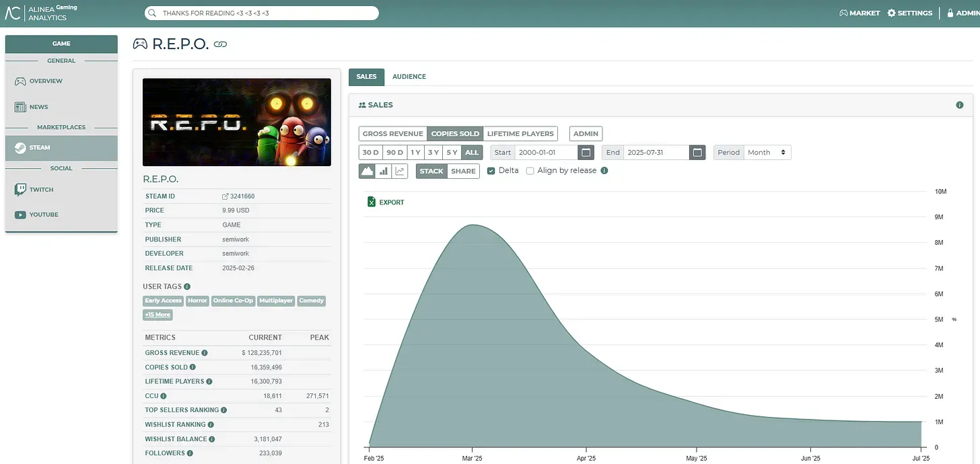Screen dimensions: 980x464
Task: Click the link icon beside R.E.P.O. title
Action: tap(220, 44)
